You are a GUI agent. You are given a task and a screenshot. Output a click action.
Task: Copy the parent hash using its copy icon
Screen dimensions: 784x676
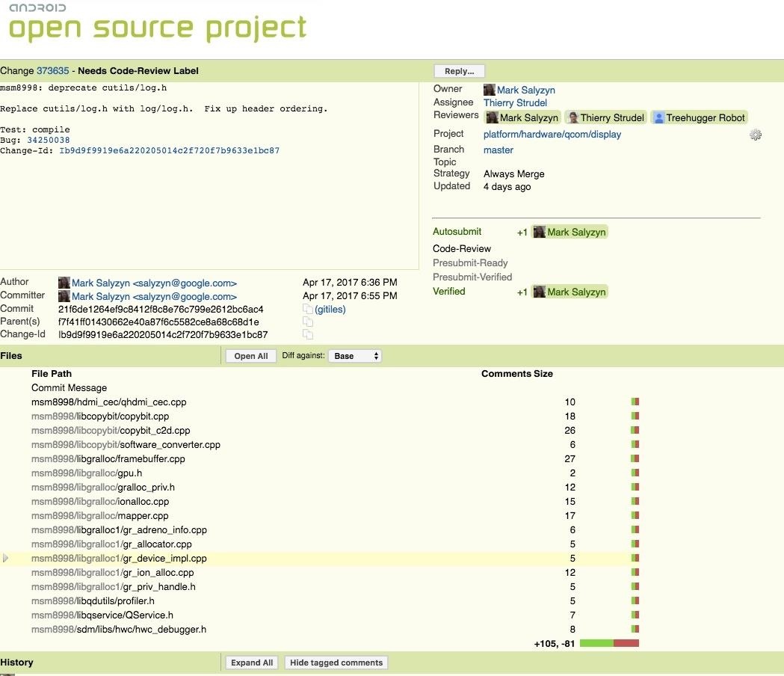pyautogui.click(x=307, y=322)
